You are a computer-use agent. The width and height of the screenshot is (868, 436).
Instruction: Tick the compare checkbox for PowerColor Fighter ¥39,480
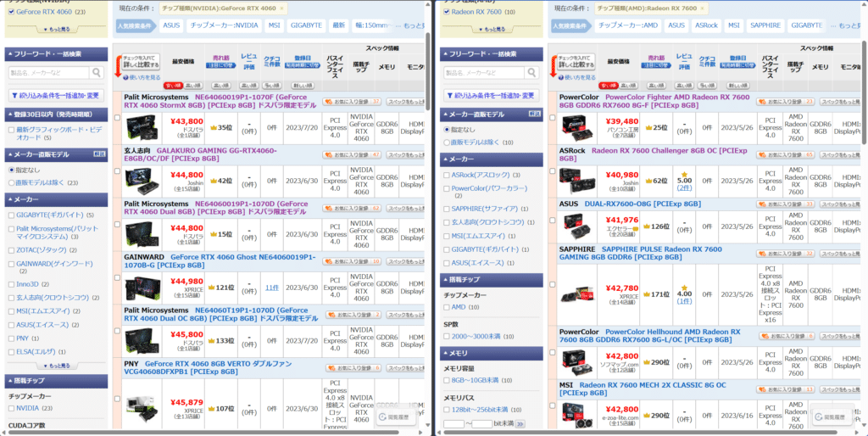coord(552,117)
